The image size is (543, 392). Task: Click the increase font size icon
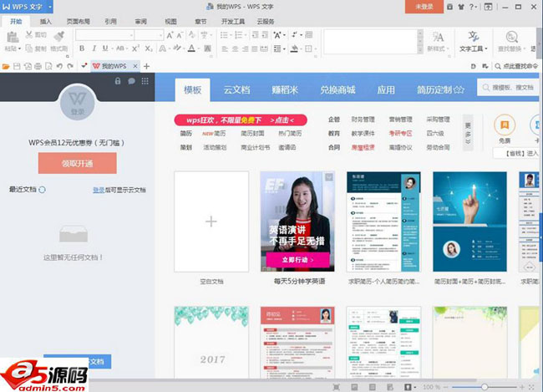pos(170,35)
